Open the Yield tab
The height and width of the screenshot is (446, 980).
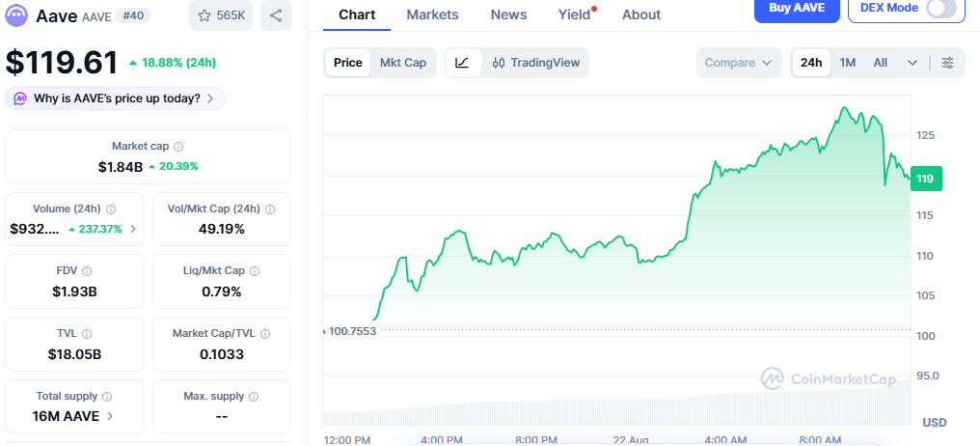tap(574, 14)
